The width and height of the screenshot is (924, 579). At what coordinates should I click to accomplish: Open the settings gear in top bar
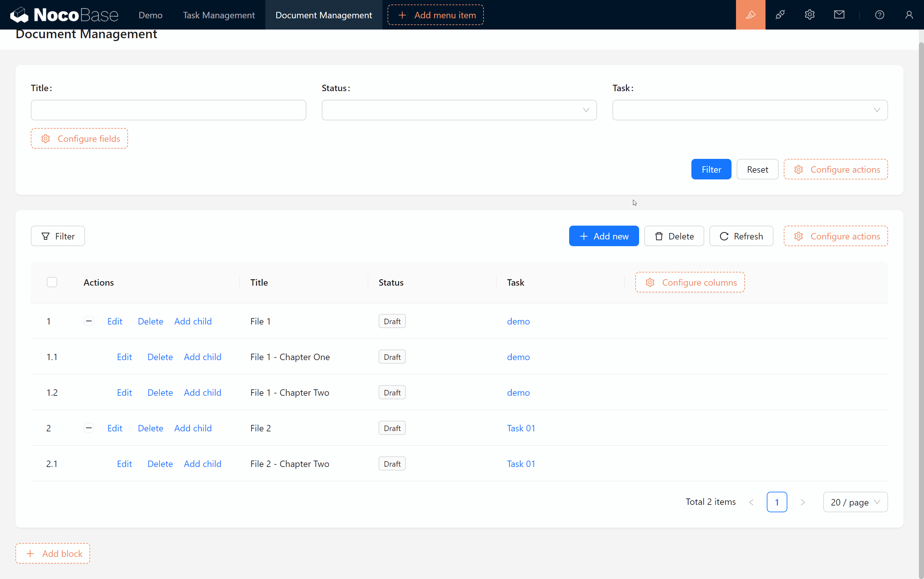point(809,15)
